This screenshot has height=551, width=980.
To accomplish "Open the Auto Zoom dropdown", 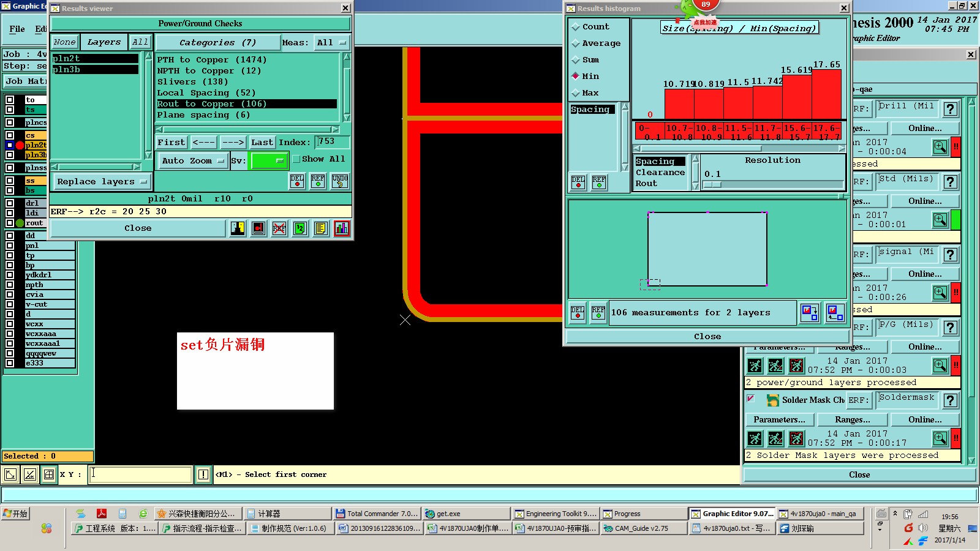I will click(x=192, y=160).
